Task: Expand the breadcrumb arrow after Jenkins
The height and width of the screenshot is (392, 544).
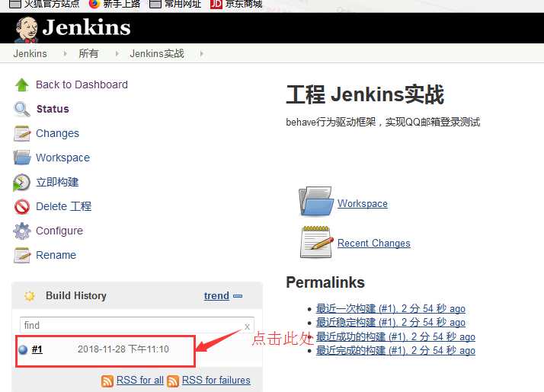Action: tap(65, 54)
